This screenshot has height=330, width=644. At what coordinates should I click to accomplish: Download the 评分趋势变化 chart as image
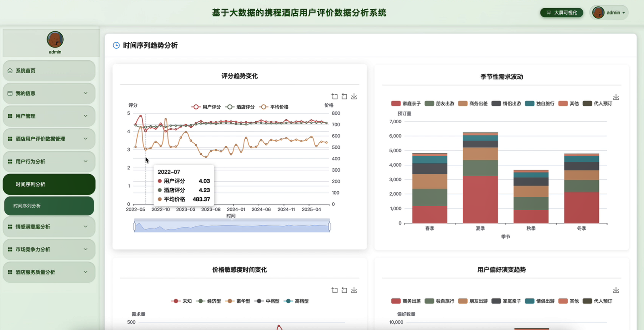click(354, 96)
